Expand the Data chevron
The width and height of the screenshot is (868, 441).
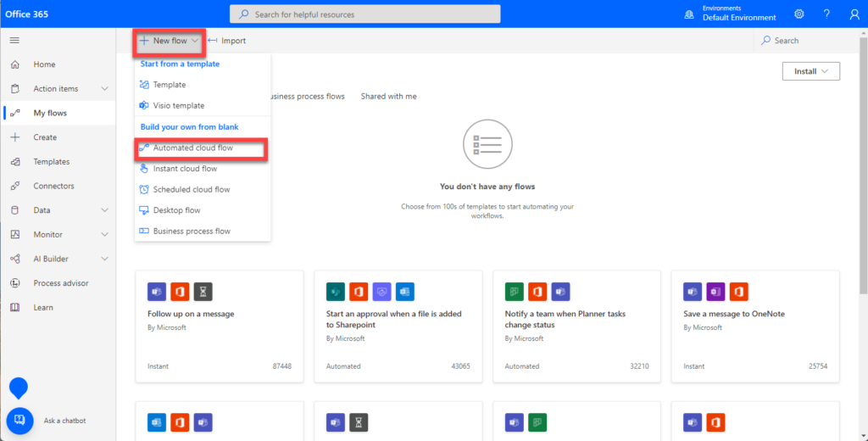coord(104,210)
